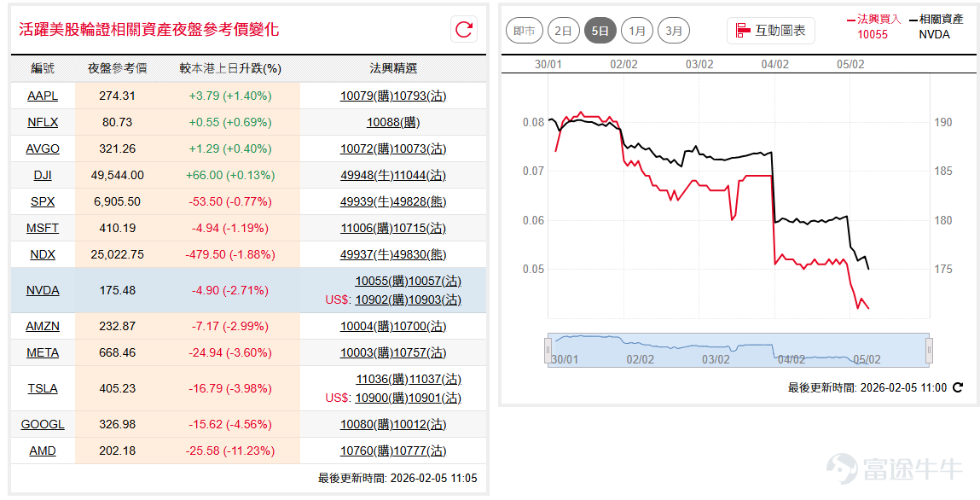Open the DJI index link
Viewport: 980px width, 500px height.
click(x=43, y=175)
